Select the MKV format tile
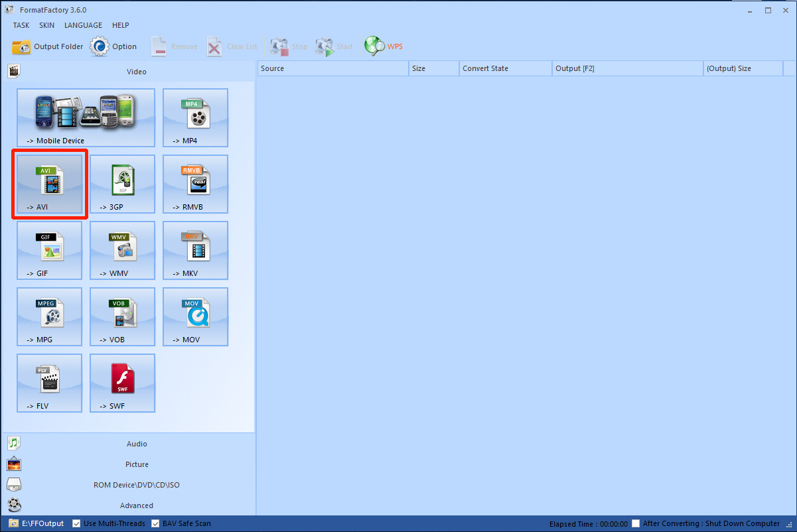The width and height of the screenshot is (797, 532). (x=195, y=250)
